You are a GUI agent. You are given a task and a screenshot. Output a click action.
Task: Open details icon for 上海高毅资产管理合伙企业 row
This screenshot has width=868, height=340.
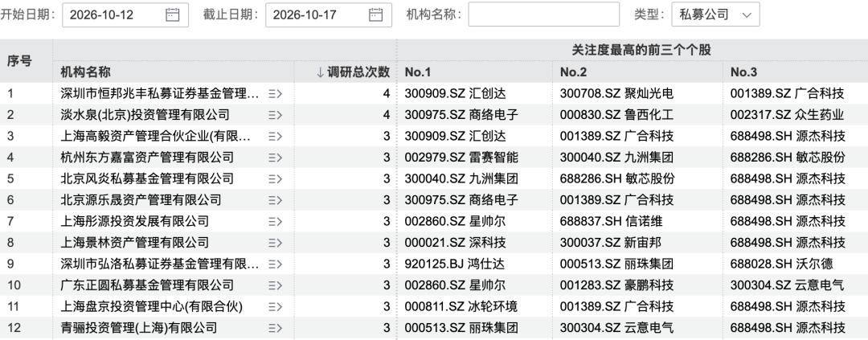click(x=275, y=136)
